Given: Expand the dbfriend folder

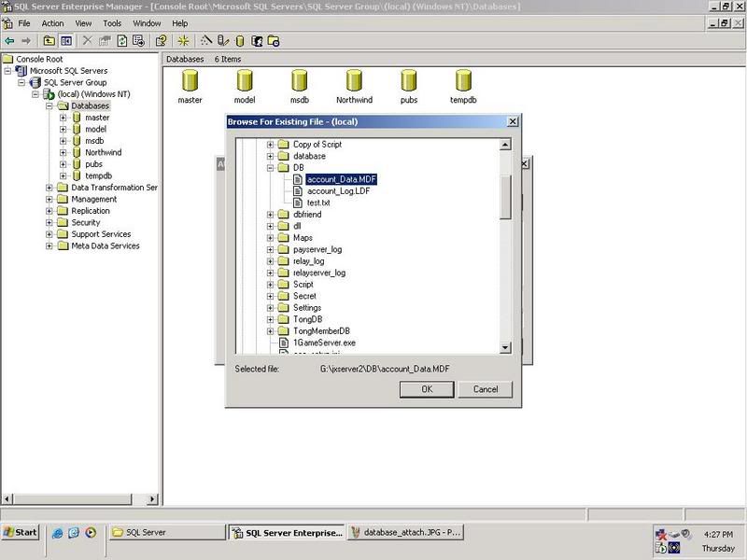Looking at the screenshot, I should (x=270, y=215).
